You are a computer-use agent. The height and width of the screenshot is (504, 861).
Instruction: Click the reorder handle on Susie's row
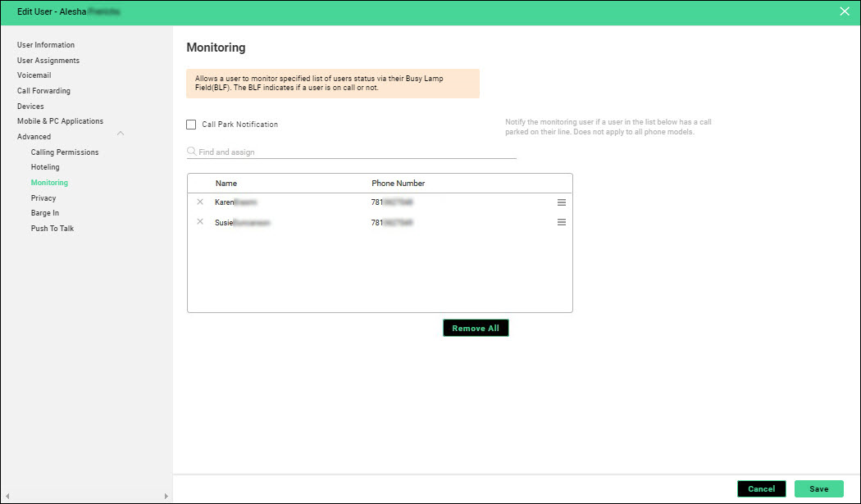562,222
